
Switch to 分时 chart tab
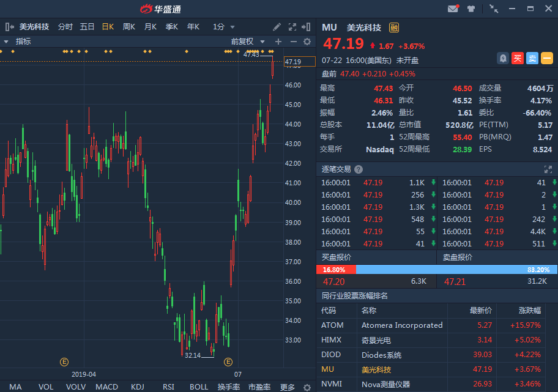[65, 27]
